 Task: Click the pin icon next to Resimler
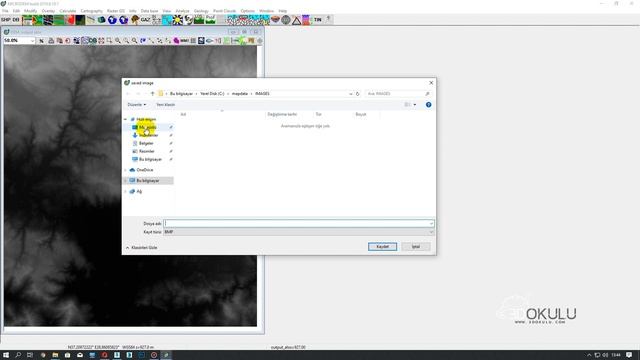(171, 151)
